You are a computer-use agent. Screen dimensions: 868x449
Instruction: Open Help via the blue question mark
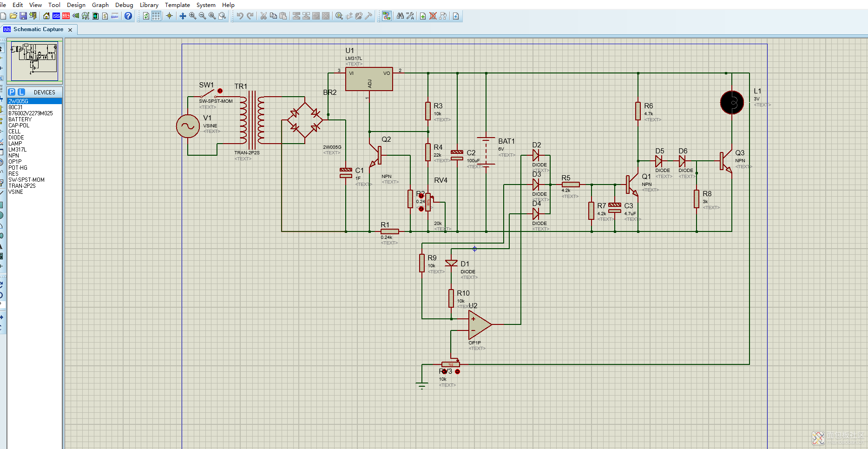128,16
